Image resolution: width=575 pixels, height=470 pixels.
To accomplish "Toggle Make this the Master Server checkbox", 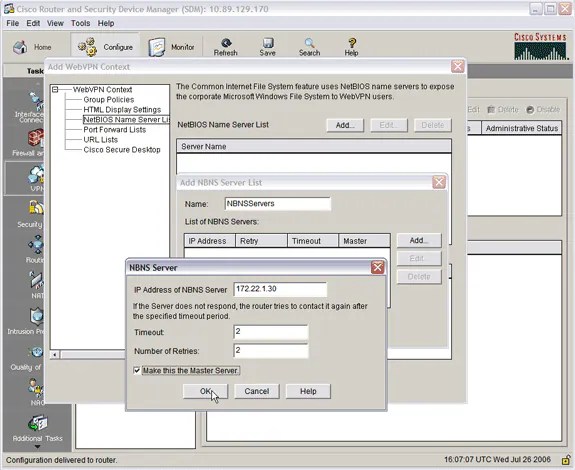I will coord(137,371).
